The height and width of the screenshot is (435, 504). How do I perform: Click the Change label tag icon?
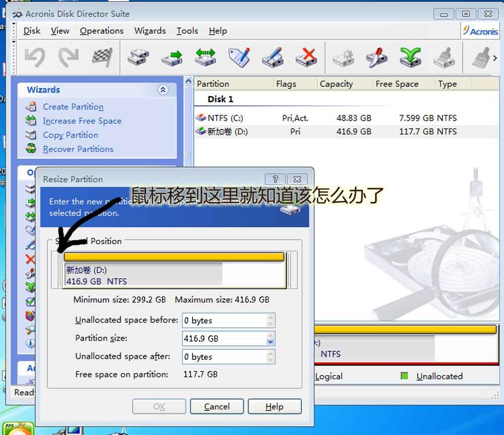(x=239, y=57)
